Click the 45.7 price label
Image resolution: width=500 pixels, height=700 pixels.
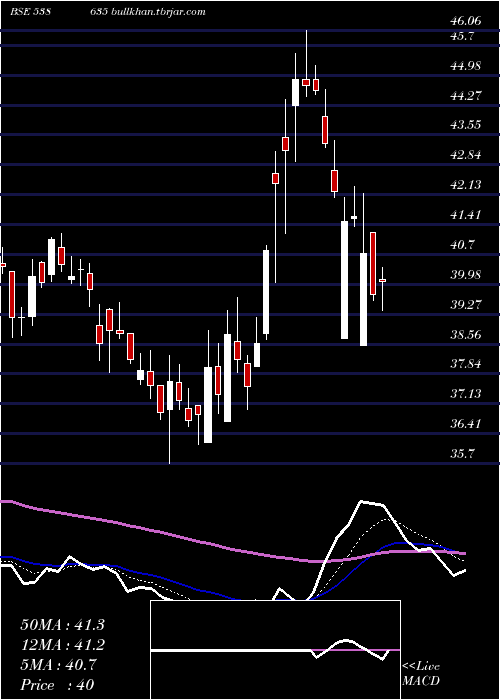464,36
